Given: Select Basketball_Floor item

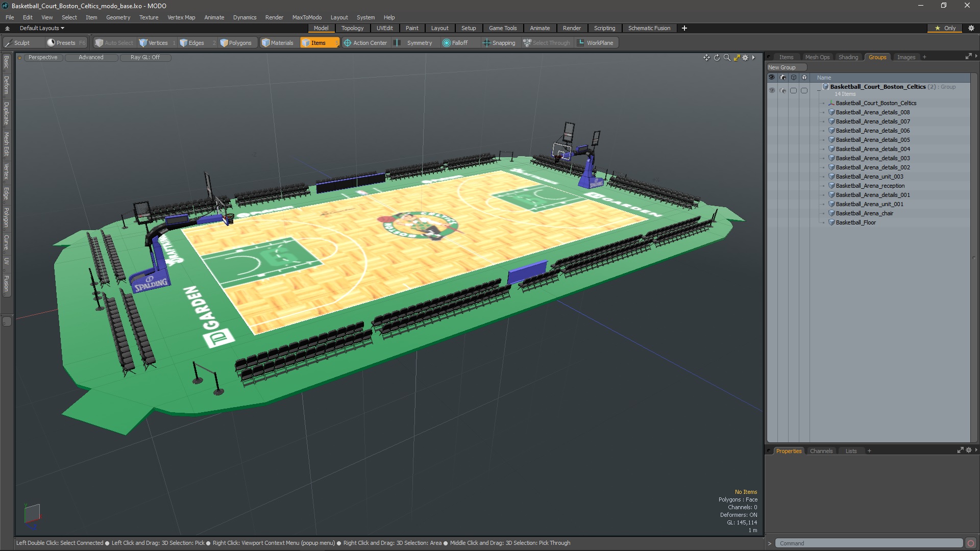Looking at the screenshot, I should (x=855, y=222).
